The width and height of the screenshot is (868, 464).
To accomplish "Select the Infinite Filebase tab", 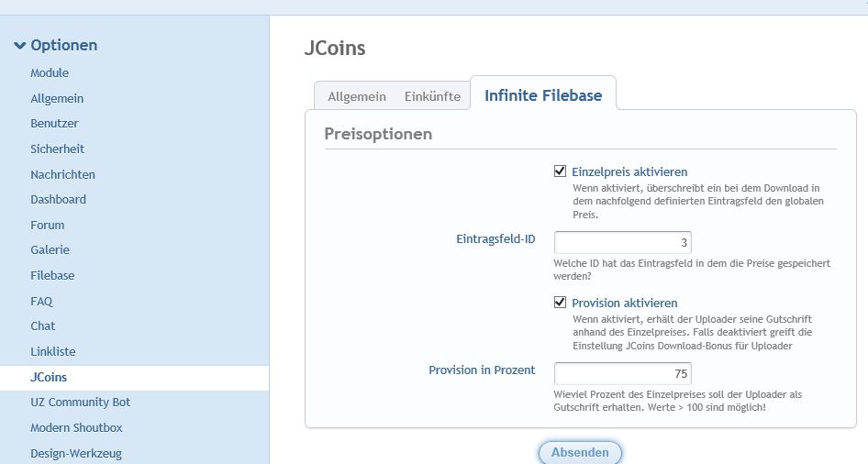I will click(x=543, y=95).
